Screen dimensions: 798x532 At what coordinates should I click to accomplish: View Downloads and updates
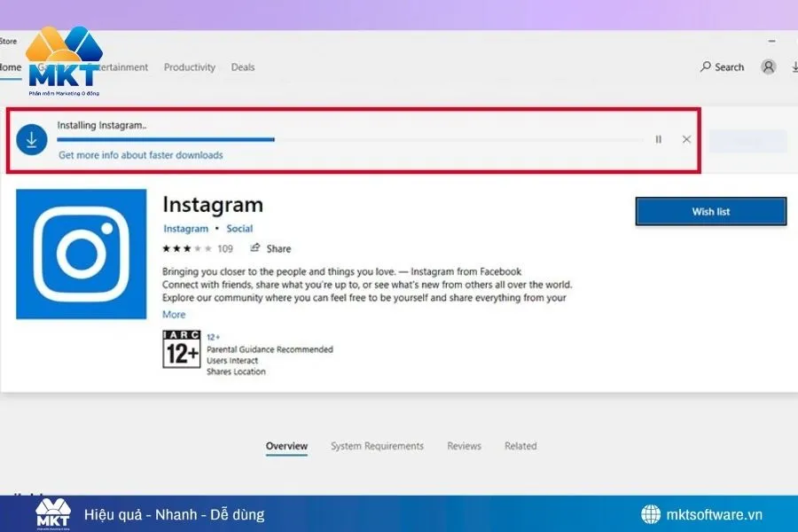tap(794, 66)
